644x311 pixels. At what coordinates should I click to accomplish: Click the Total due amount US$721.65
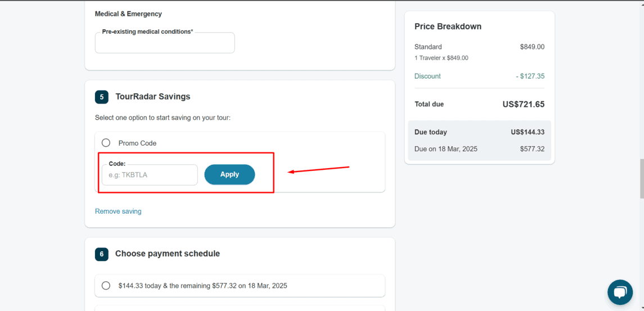(x=523, y=105)
